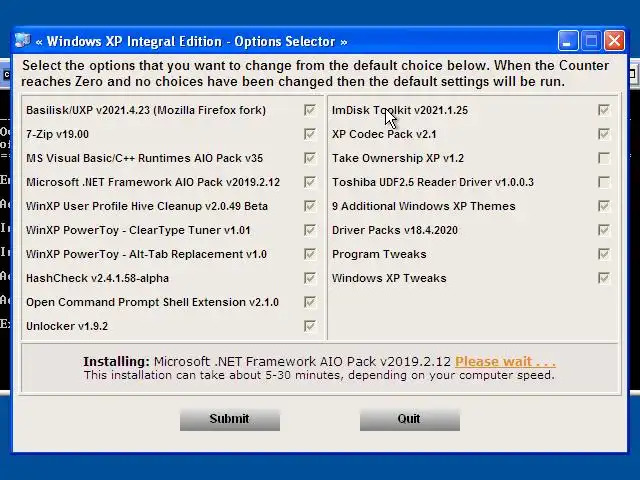Image resolution: width=640 pixels, height=480 pixels.
Task: Click the 'Unlocker v1.9.2' label
Action: [67, 327]
